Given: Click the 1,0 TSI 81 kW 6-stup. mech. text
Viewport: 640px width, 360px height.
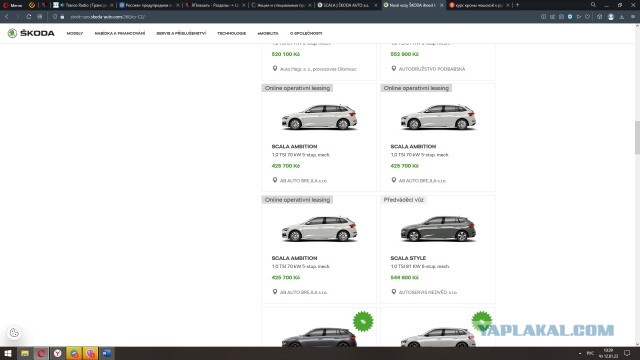Looking at the screenshot, I should [x=420, y=267].
